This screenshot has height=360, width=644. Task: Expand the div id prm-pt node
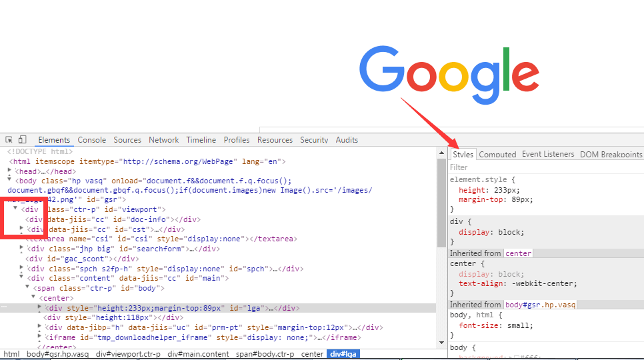click(x=40, y=327)
